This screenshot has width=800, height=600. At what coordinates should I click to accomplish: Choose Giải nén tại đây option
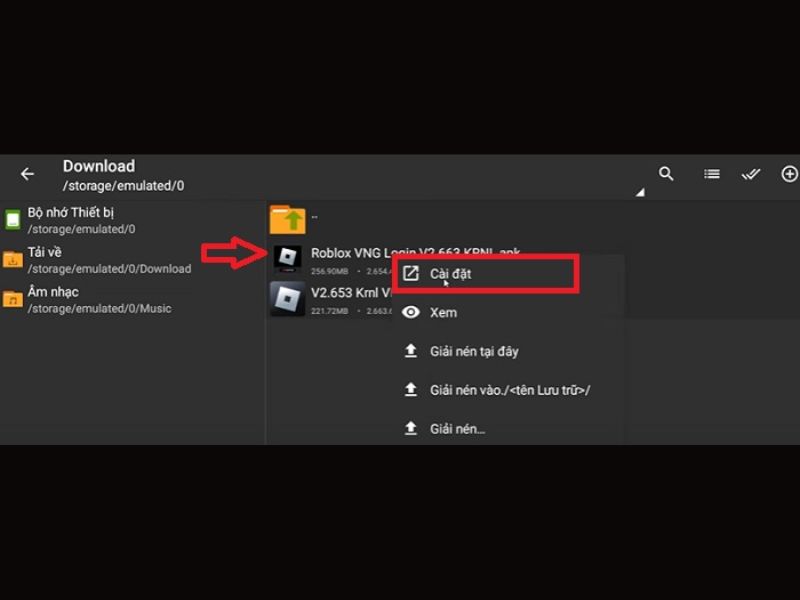[509, 351]
